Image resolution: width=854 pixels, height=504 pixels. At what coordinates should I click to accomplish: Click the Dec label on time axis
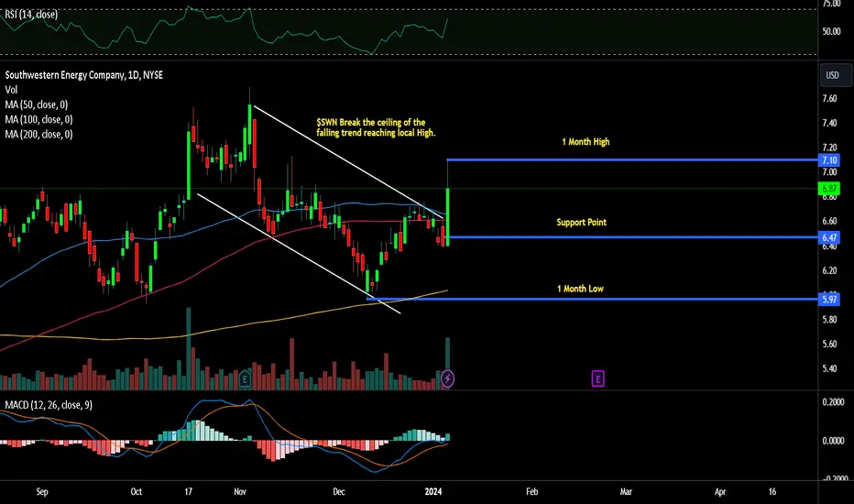coord(339,491)
